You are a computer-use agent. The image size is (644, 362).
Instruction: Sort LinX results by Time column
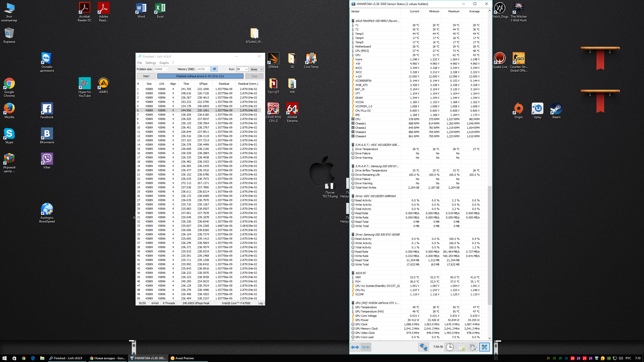coord(186,84)
